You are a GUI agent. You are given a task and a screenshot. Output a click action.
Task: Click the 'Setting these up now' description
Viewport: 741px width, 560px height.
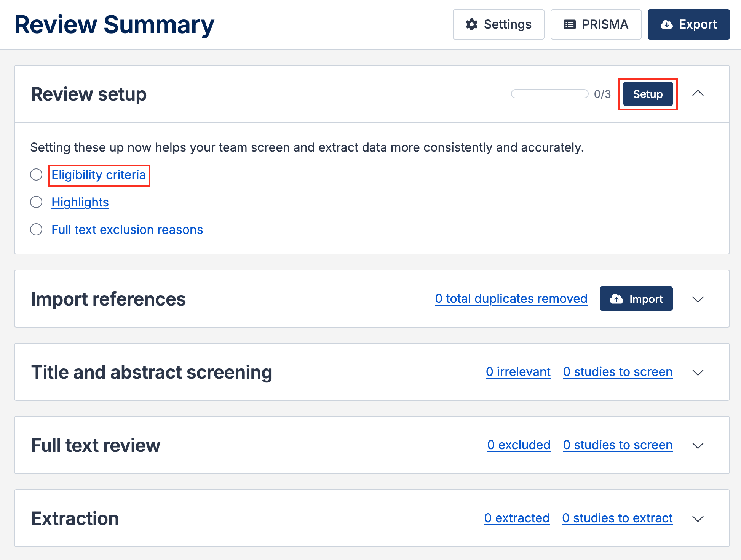(x=307, y=147)
